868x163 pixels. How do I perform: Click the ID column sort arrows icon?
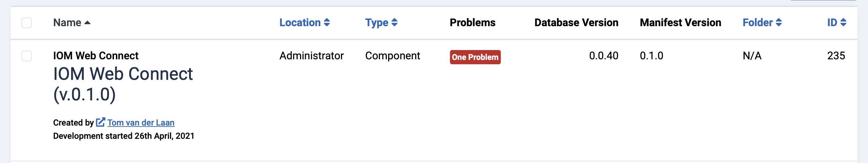[x=843, y=23]
